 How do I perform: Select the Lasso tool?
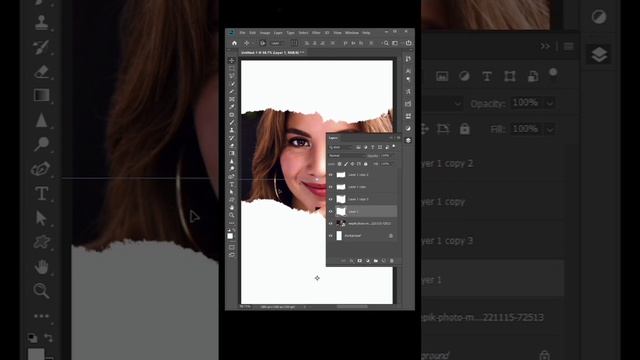[x=231, y=76]
